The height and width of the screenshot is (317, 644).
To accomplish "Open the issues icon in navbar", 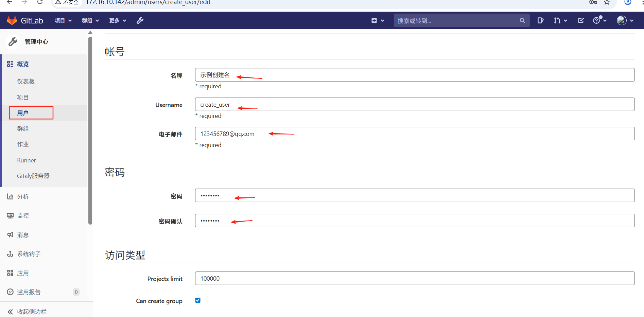I will pyautogui.click(x=540, y=20).
